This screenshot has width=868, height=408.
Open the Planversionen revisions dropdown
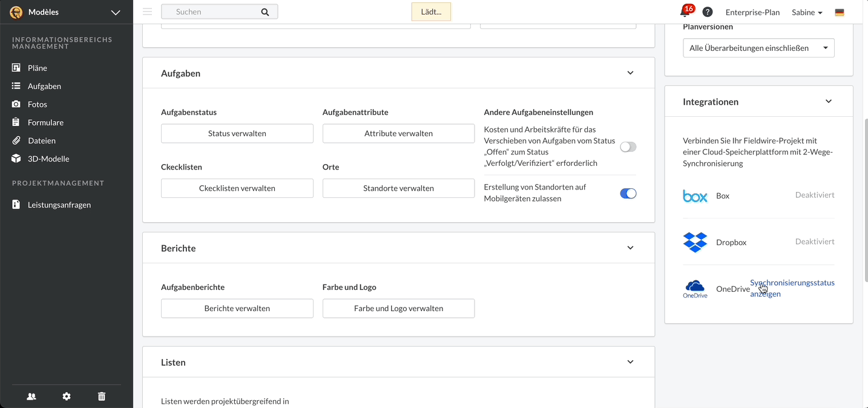tap(758, 48)
